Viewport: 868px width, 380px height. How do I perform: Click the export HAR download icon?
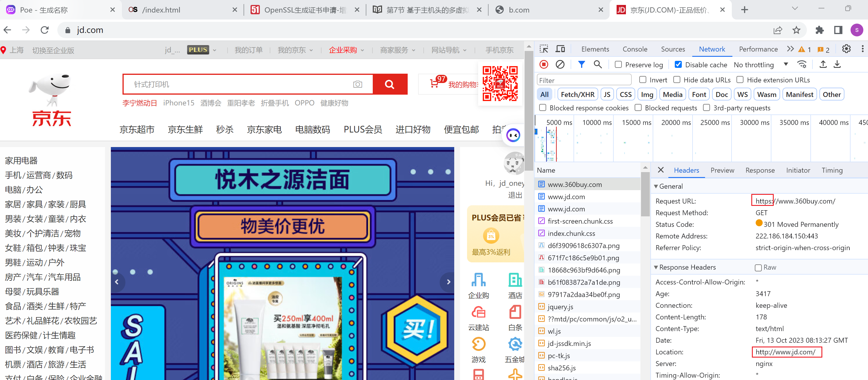837,64
